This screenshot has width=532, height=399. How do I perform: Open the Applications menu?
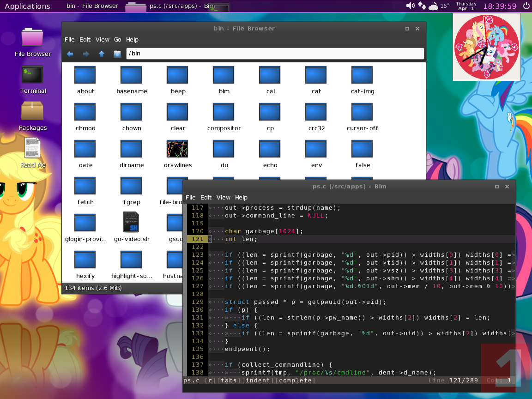click(x=27, y=6)
